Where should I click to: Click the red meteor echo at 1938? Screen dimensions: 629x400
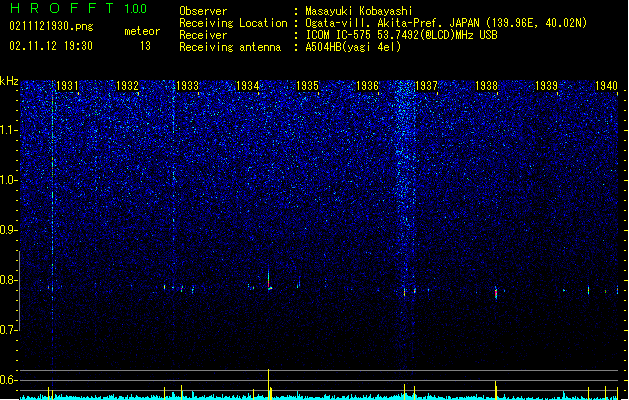tap(496, 293)
